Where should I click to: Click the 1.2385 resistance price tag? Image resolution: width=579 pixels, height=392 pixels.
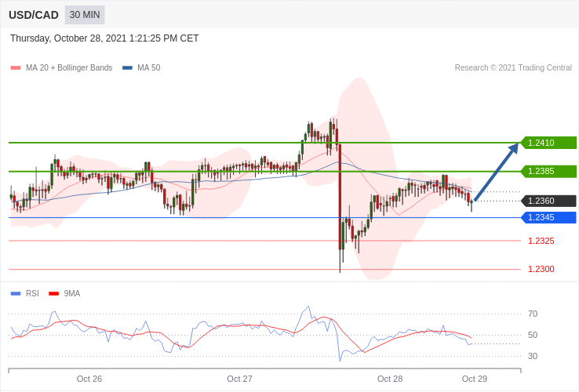[x=548, y=171]
